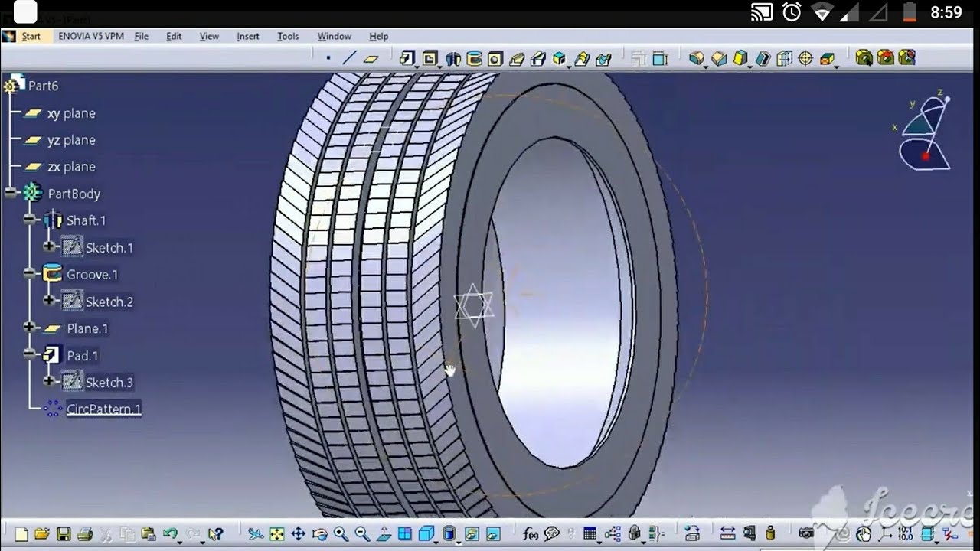Image resolution: width=980 pixels, height=551 pixels.
Task: Select the Point tool in the top toolbar
Action: click(x=328, y=57)
